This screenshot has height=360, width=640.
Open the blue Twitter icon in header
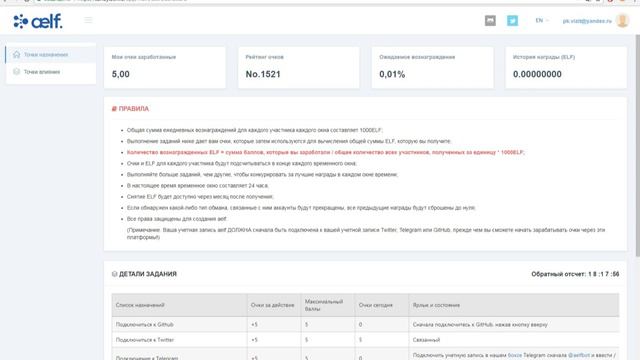512,20
